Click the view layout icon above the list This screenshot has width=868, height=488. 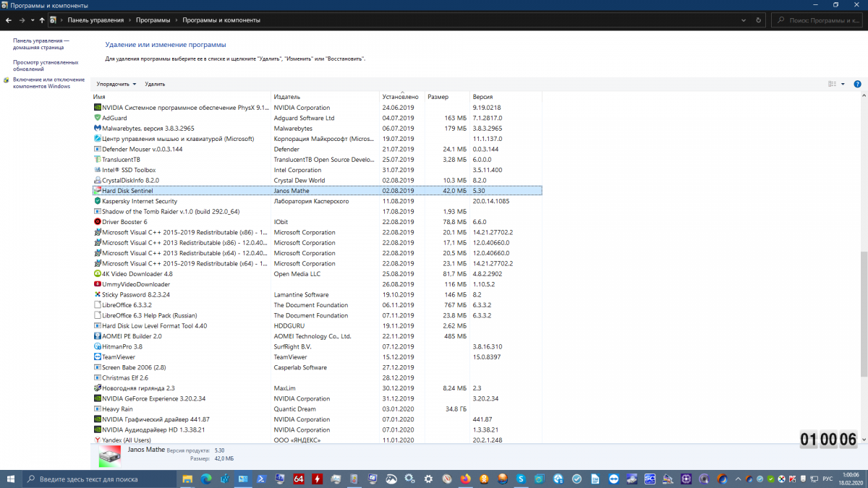[832, 84]
